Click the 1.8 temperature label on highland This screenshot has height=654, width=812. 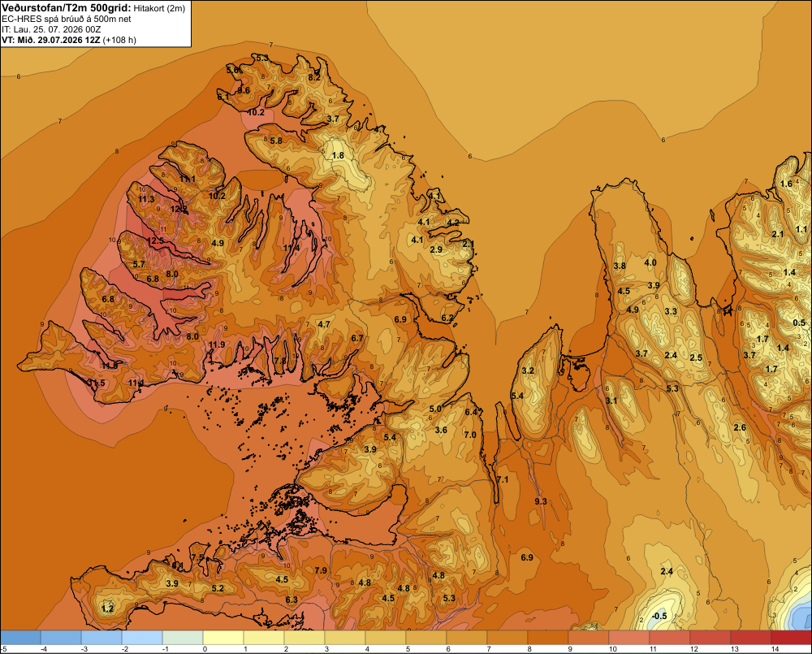coord(338,155)
